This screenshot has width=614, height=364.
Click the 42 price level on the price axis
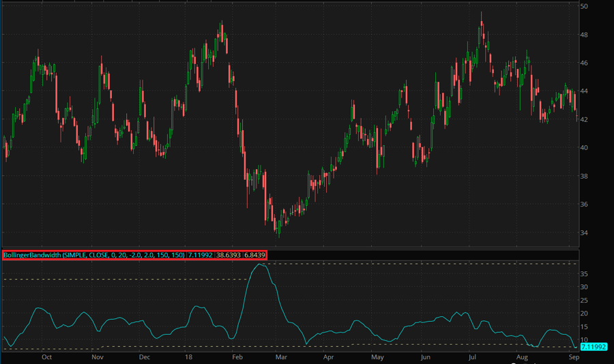tap(584, 119)
